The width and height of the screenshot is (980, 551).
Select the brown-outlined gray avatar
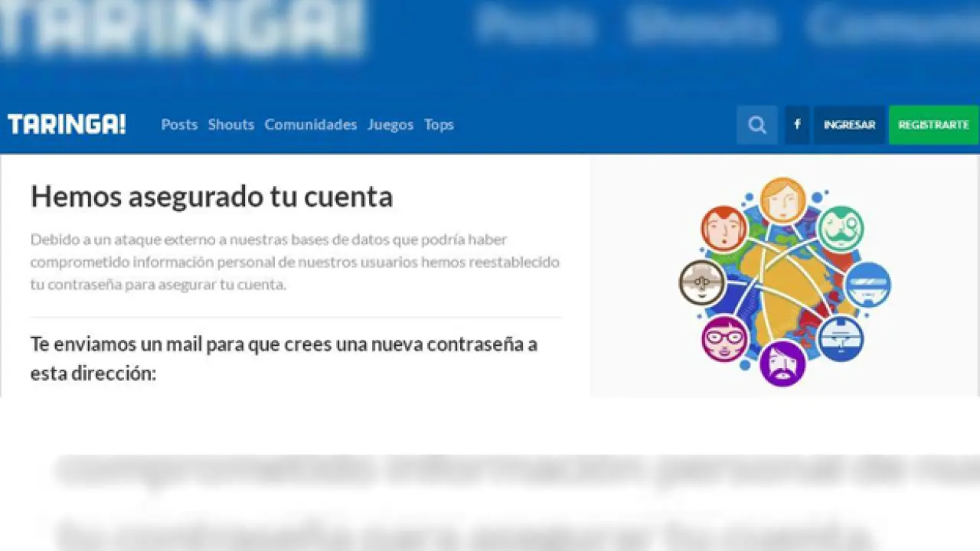click(701, 282)
